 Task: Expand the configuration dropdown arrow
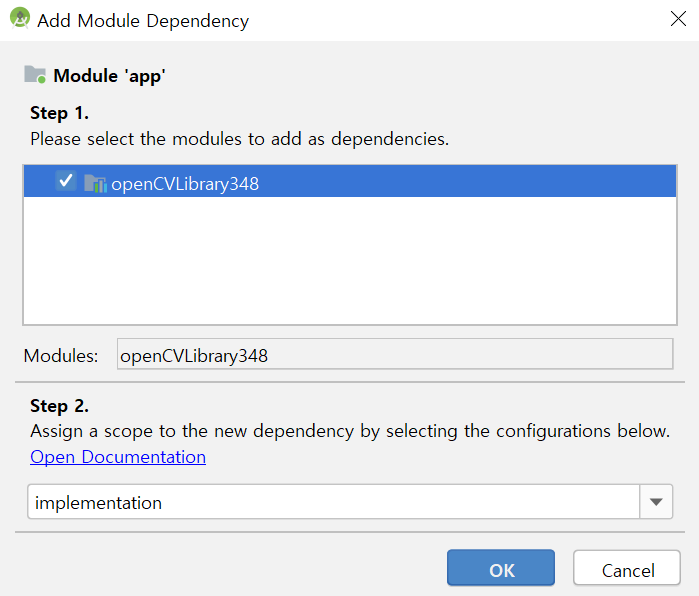click(656, 502)
